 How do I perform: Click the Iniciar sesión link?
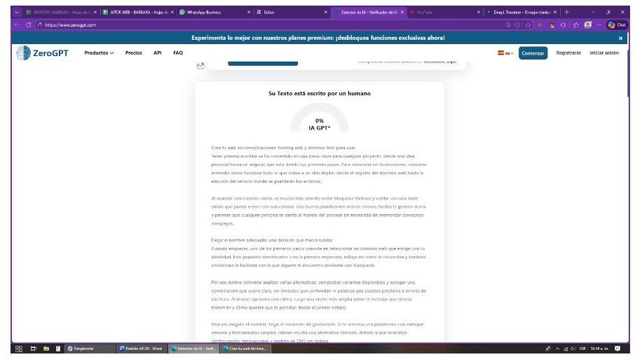pos(603,53)
